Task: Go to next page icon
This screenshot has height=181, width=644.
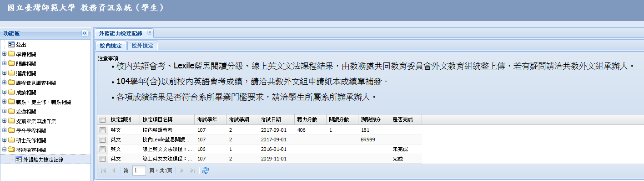Action: coord(182,171)
